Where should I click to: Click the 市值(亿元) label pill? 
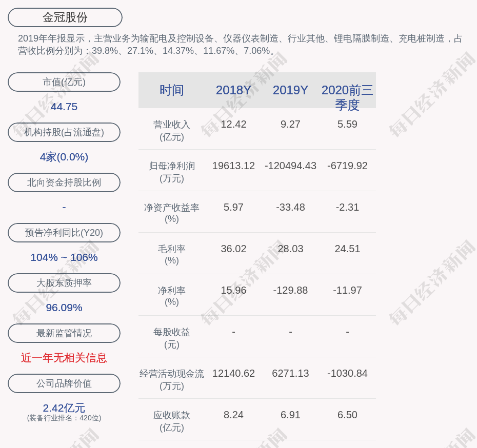click(64, 82)
